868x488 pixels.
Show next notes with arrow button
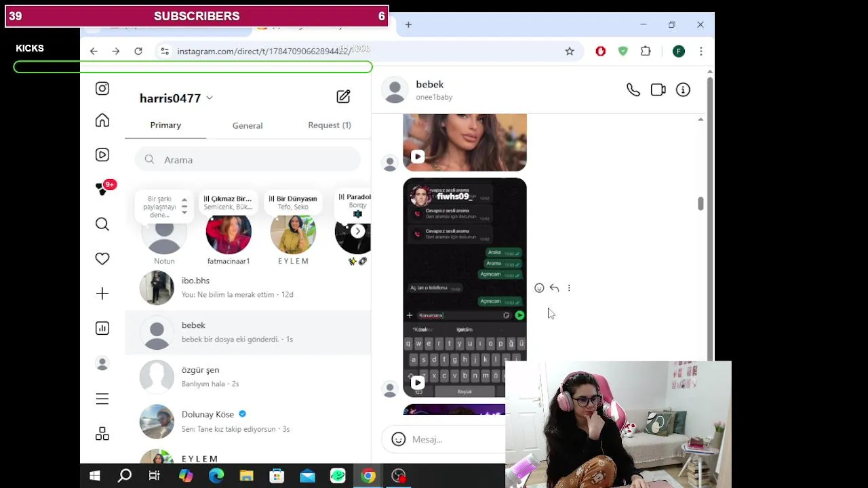click(x=357, y=231)
